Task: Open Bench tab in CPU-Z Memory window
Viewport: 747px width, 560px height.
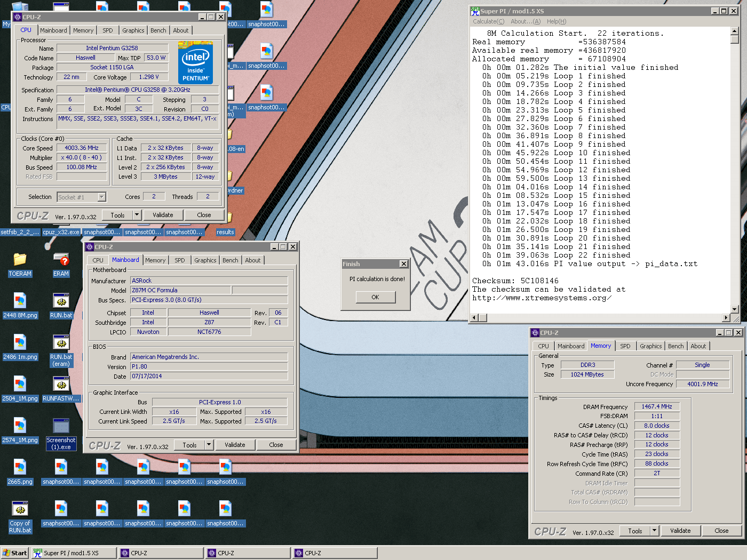Action: click(676, 346)
